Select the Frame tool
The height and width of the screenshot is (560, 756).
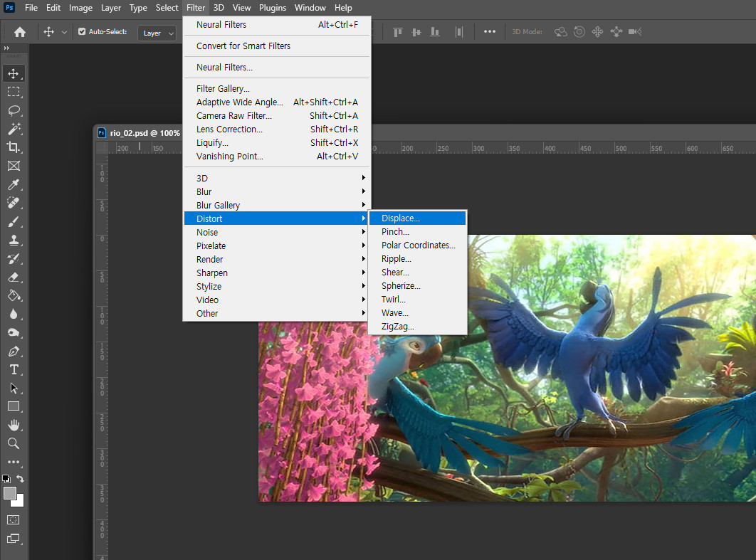[14, 167]
